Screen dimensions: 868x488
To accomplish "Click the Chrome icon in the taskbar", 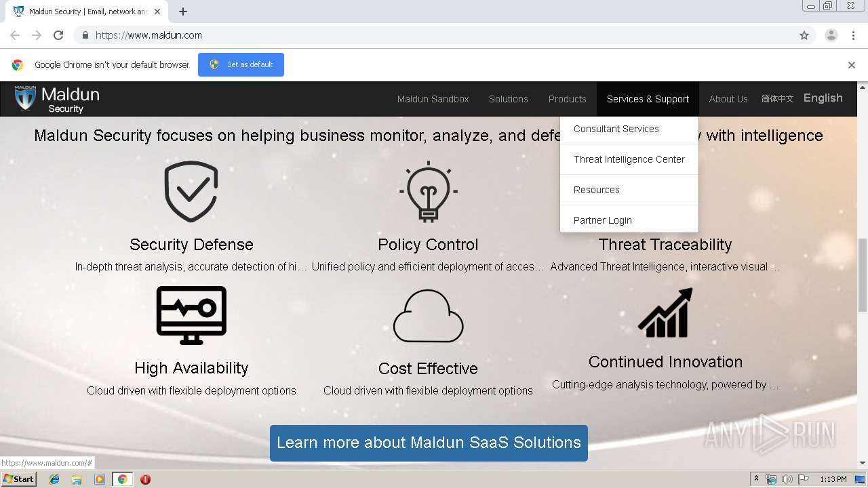I will pyautogui.click(x=122, y=479).
